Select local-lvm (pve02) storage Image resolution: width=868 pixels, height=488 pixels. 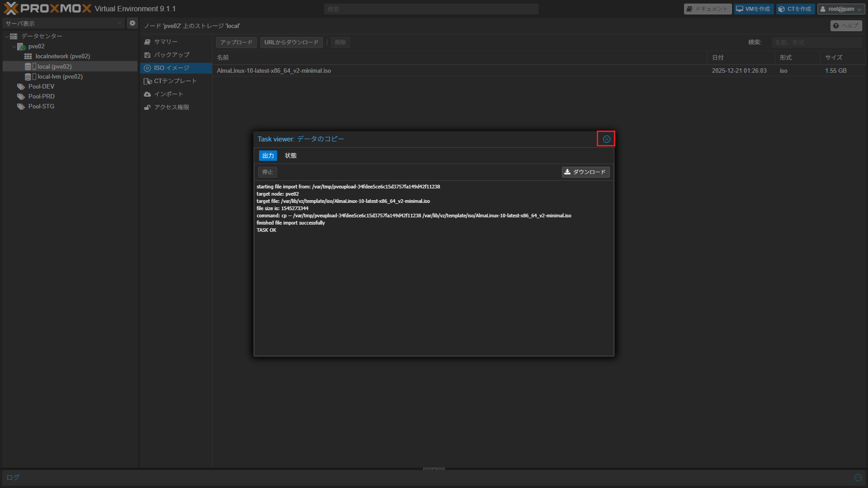point(60,76)
